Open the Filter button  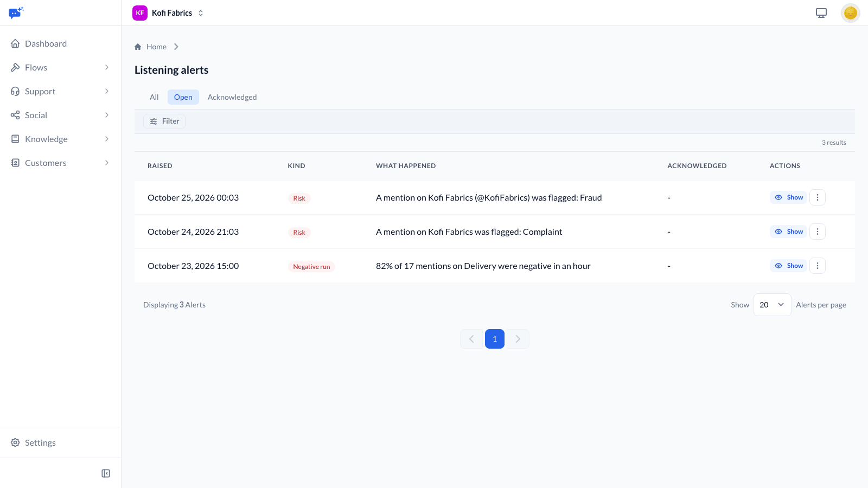[x=164, y=121]
